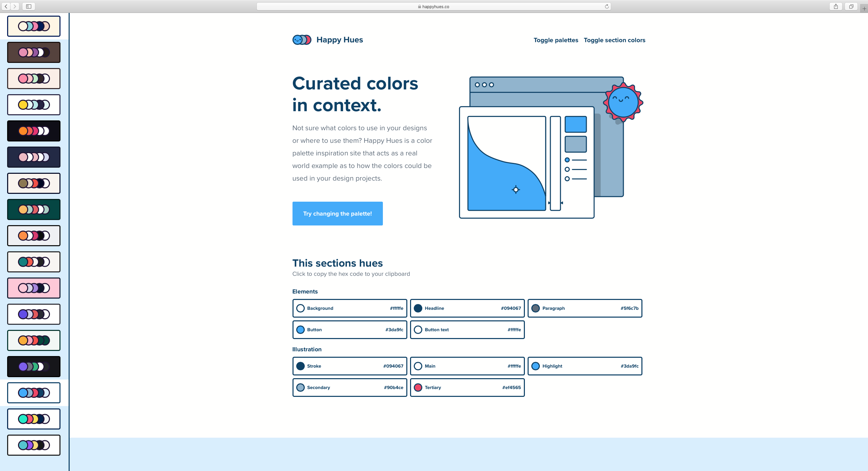Select the black palette with orange circles
The height and width of the screenshot is (471, 868).
[34, 131]
